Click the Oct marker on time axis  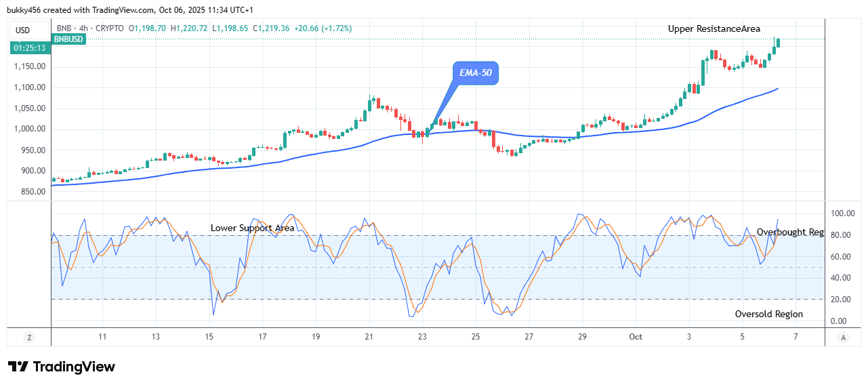pyautogui.click(x=636, y=336)
